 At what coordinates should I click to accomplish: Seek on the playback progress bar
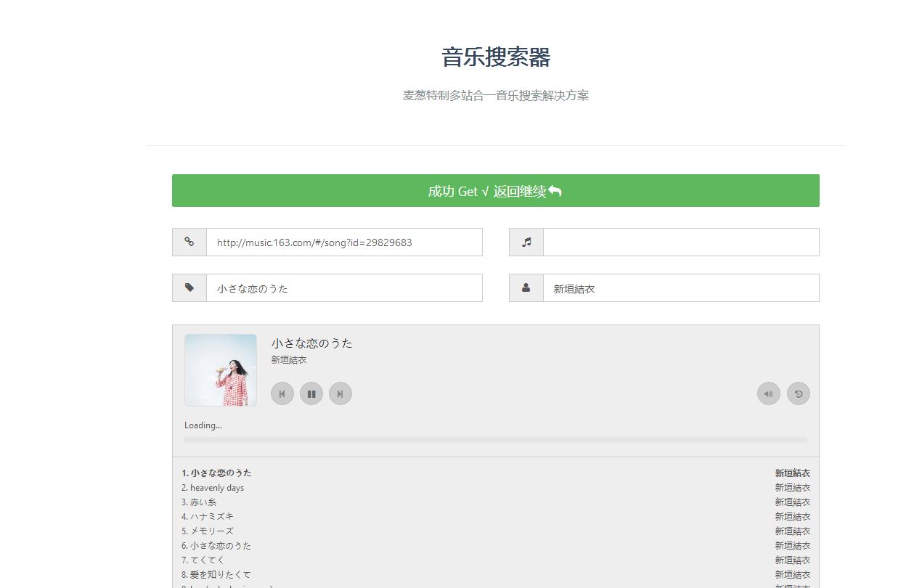(496, 439)
